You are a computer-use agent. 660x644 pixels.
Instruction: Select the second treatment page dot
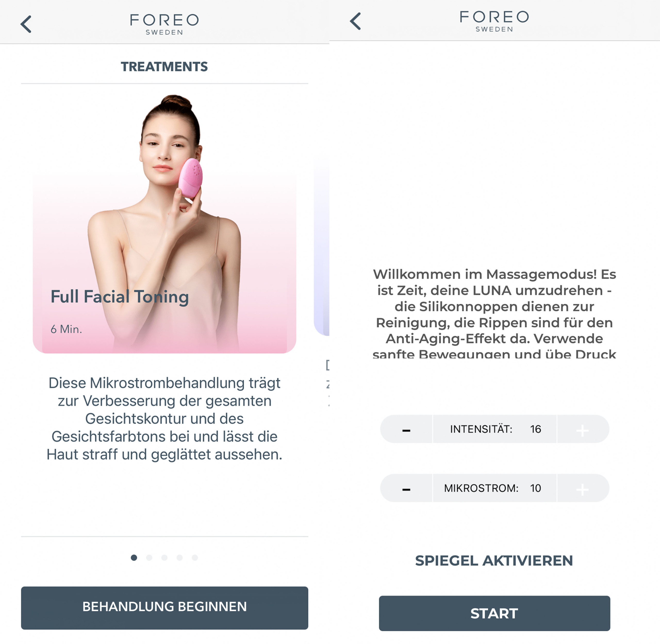[x=149, y=557]
